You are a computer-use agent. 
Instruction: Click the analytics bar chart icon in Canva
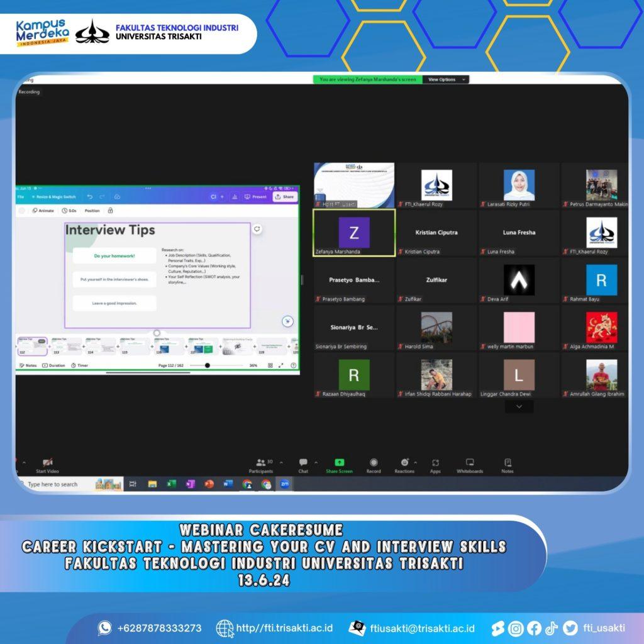click(x=235, y=197)
